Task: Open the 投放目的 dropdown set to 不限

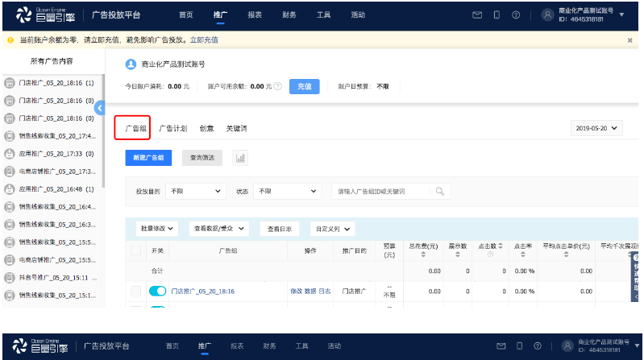Action: pyautogui.click(x=196, y=192)
